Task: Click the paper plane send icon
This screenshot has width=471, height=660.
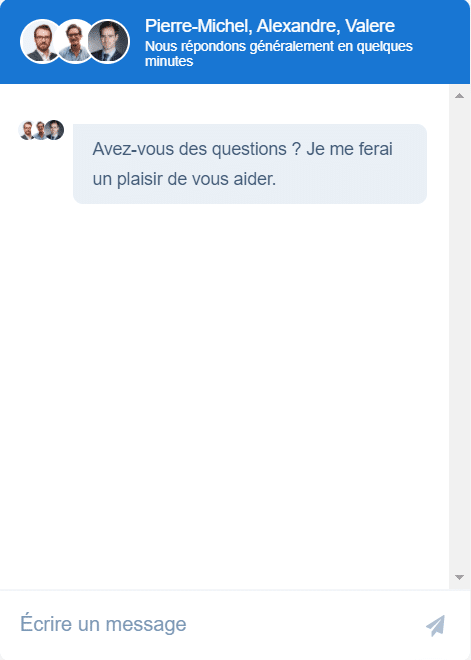Action: (436, 625)
